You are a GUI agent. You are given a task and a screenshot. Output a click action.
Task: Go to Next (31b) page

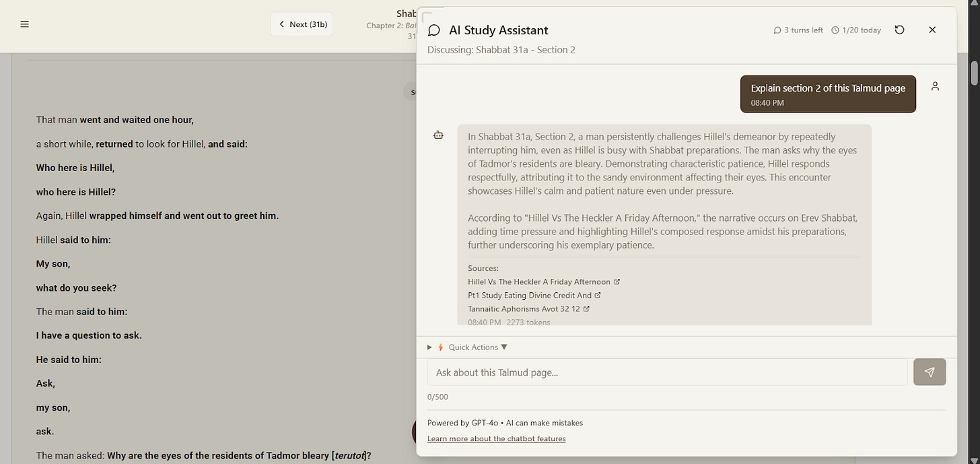point(302,24)
